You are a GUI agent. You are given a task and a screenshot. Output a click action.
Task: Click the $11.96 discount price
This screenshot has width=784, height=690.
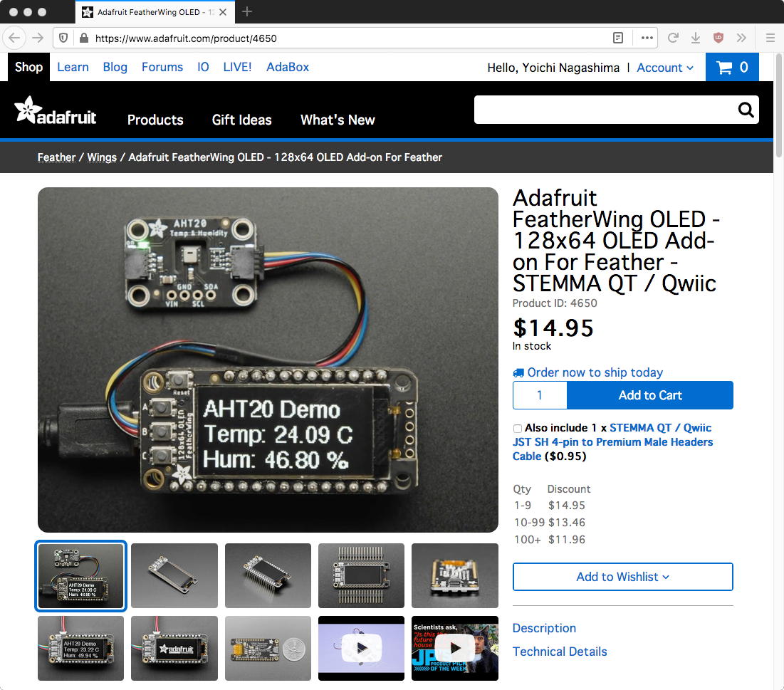tap(567, 540)
